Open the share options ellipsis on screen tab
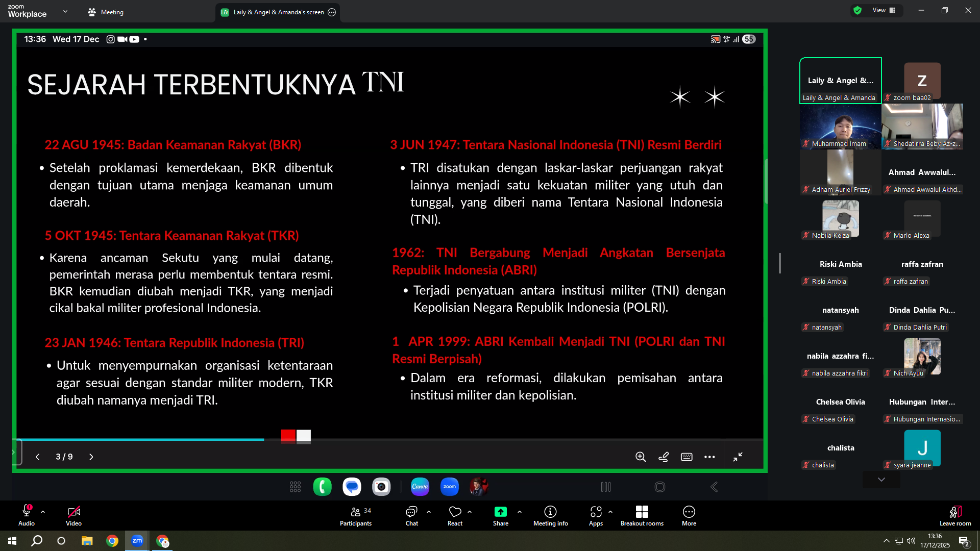980x551 pixels. (x=332, y=12)
